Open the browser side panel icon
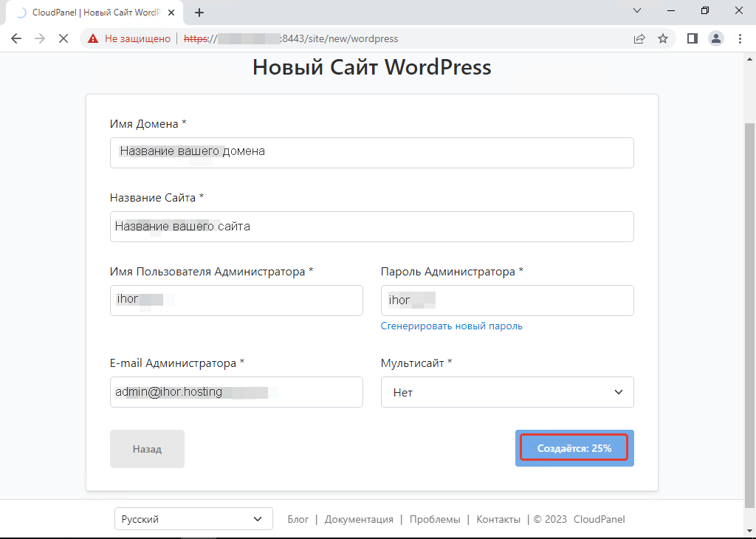This screenshot has width=756, height=539. 692,38
